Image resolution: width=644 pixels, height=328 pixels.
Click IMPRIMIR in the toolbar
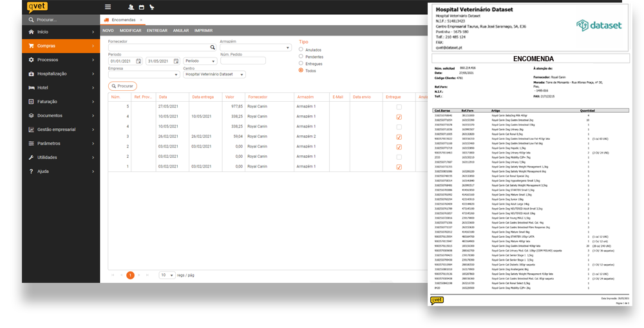(x=204, y=30)
